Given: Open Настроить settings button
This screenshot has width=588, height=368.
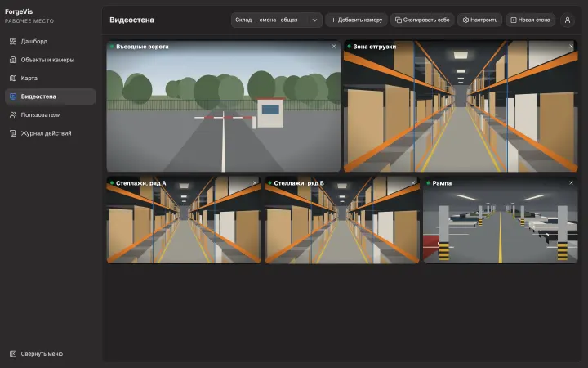Looking at the screenshot, I should tap(480, 20).
